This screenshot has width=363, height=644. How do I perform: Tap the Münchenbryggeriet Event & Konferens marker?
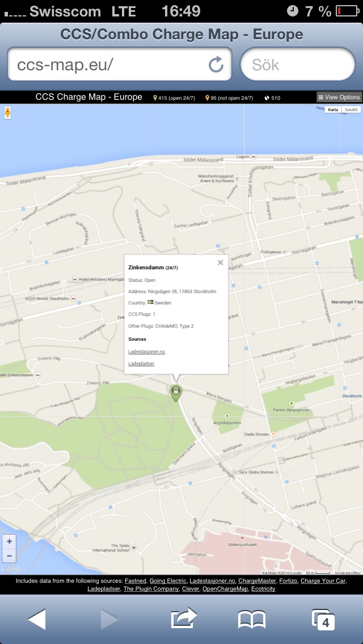pyautogui.click(x=237, y=179)
